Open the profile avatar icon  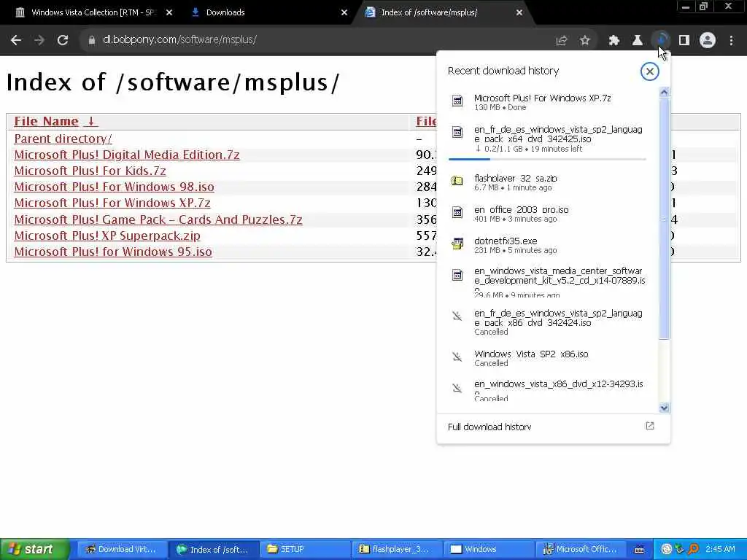coord(708,40)
